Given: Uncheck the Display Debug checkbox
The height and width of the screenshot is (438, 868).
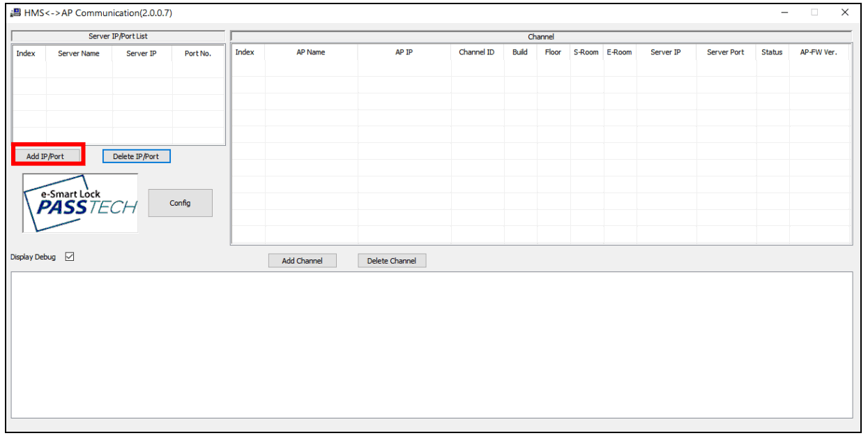Looking at the screenshot, I should point(70,257).
